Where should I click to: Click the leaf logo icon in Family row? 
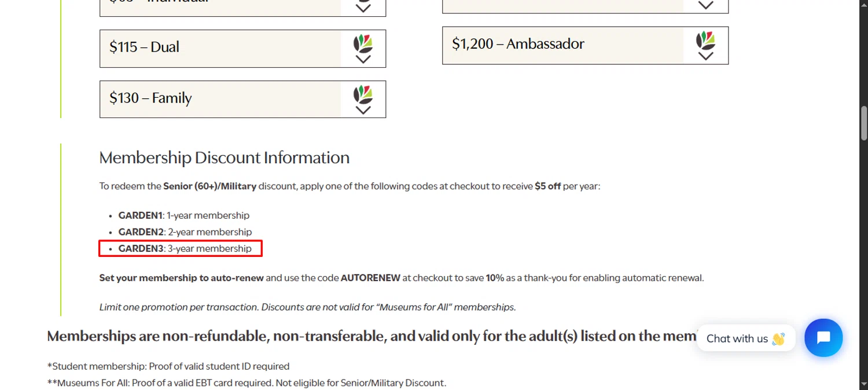tap(363, 94)
